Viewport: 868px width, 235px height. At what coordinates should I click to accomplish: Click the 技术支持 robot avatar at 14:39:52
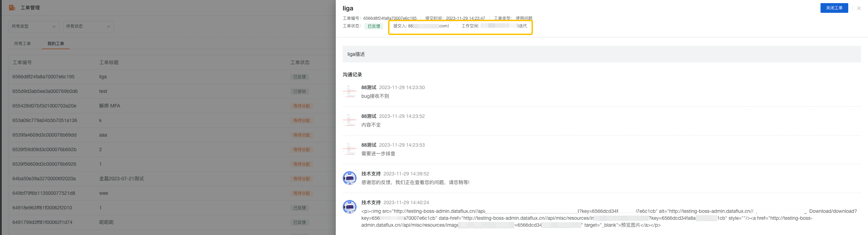coord(349,178)
